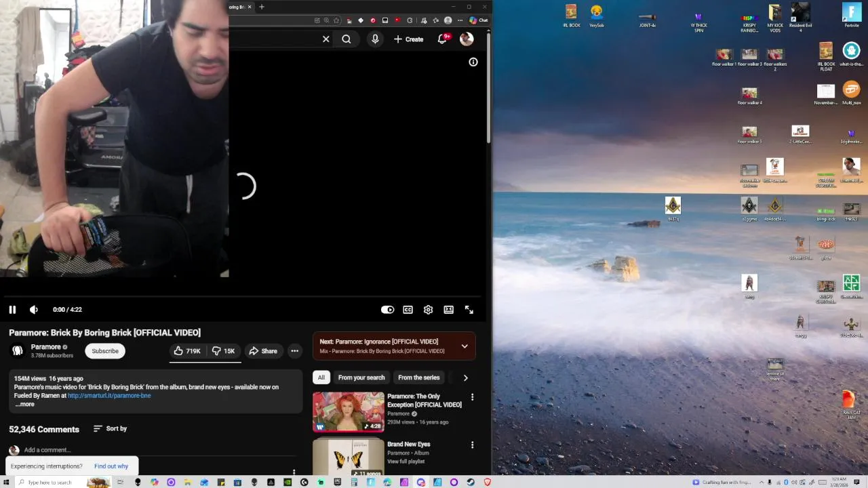868x488 pixels.
Task: Open the YouTube Create menu
Action: coord(408,39)
